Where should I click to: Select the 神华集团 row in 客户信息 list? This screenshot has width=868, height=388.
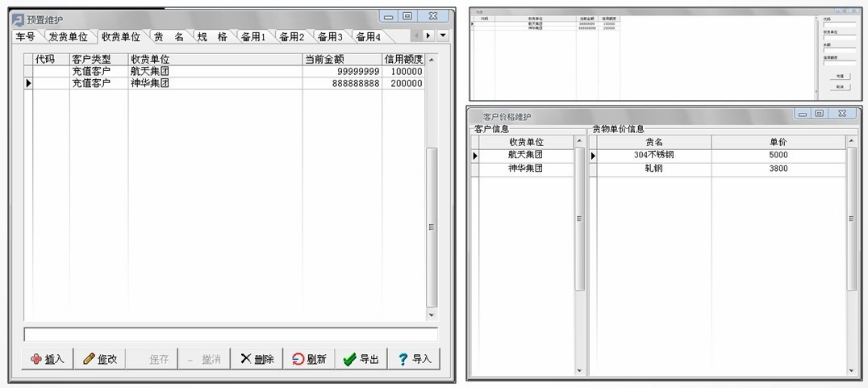click(x=525, y=169)
